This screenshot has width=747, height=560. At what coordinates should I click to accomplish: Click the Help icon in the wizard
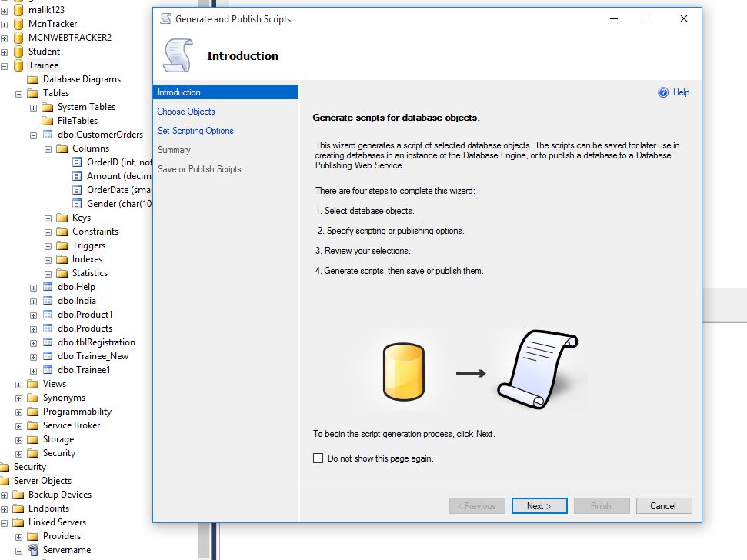point(662,92)
